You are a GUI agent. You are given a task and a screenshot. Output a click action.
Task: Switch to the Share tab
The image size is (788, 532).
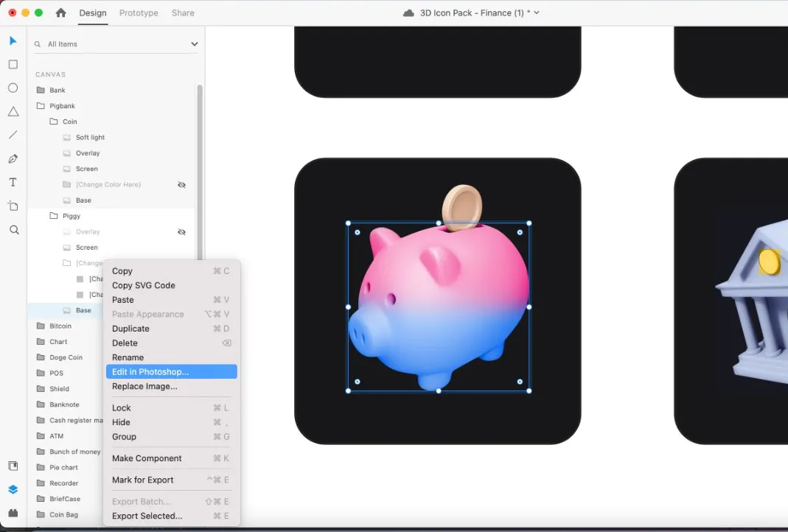pos(183,13)
